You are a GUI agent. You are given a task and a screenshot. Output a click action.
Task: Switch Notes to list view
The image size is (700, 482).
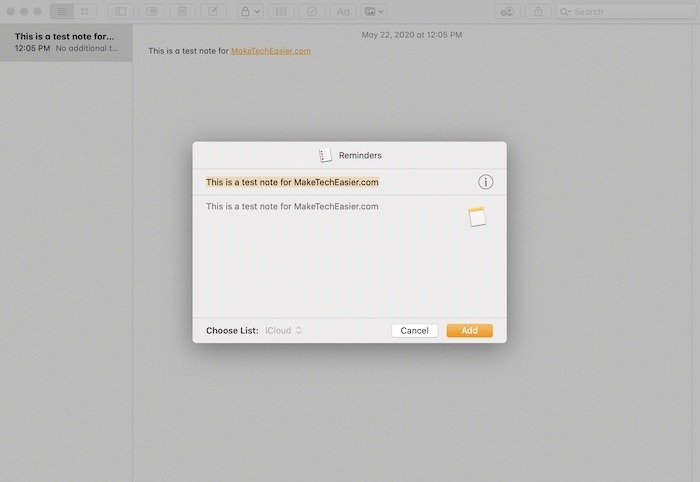point(62,12)
